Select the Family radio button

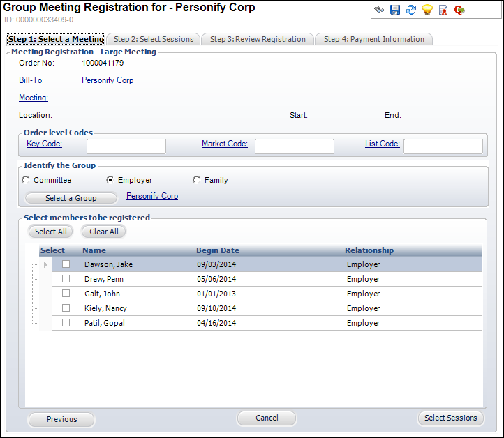tap(196, 180)
